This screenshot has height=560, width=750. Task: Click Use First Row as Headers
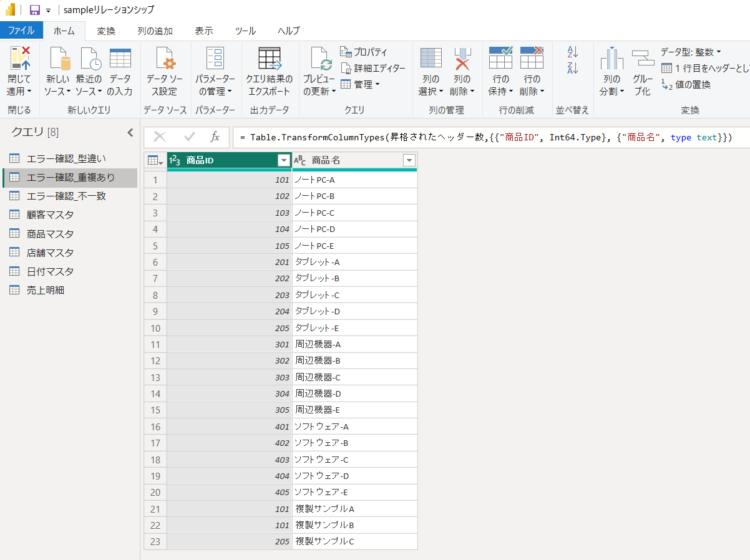click(x=705, y=68)
